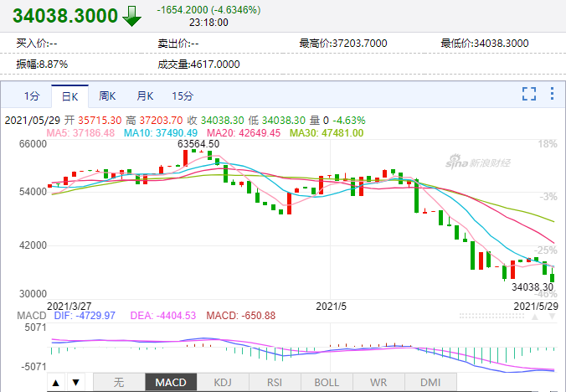
Task: Open the 15分 chart tab
Action: click(x=183, y=96)
